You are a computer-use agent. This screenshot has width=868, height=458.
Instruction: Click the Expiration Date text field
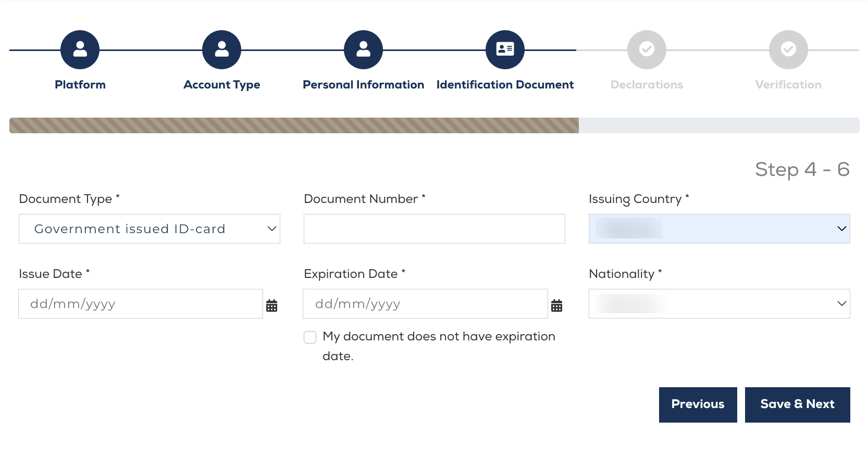(425, 304)
